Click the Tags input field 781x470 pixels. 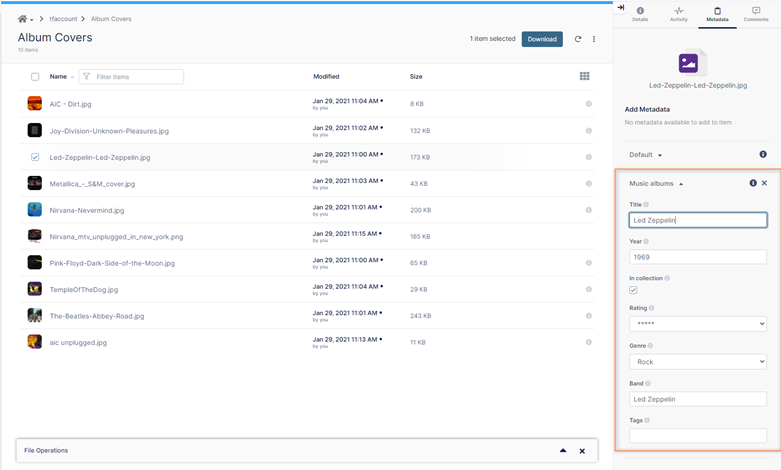[698, 436]
